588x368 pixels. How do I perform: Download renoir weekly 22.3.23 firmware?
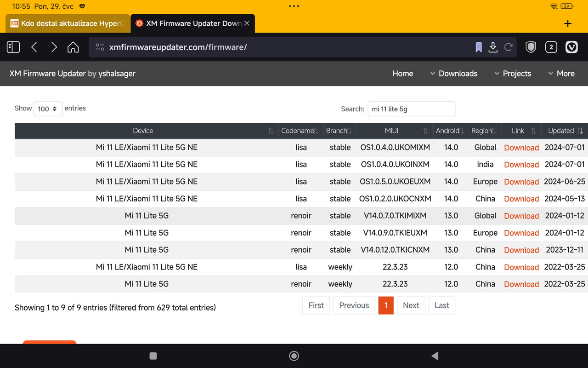[521, 284]
